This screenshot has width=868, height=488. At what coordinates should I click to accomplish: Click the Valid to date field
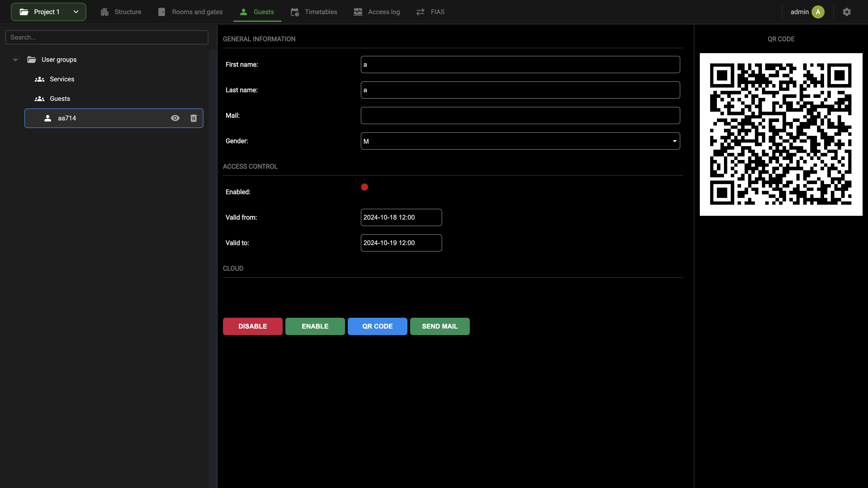tap(401, 243)
